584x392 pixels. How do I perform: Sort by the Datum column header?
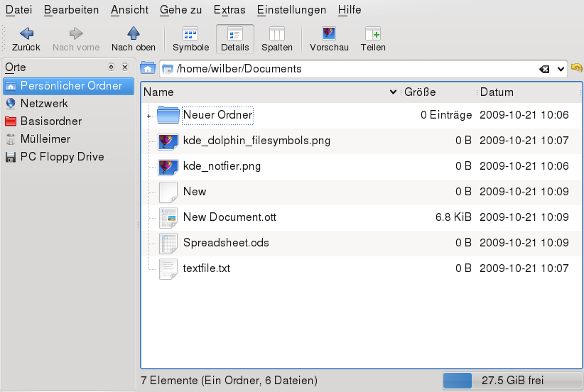tap(497, 92)
